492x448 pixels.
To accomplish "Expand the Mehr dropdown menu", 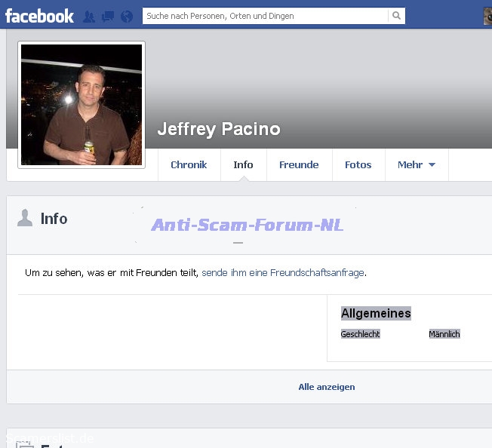I will coord(417,164).
